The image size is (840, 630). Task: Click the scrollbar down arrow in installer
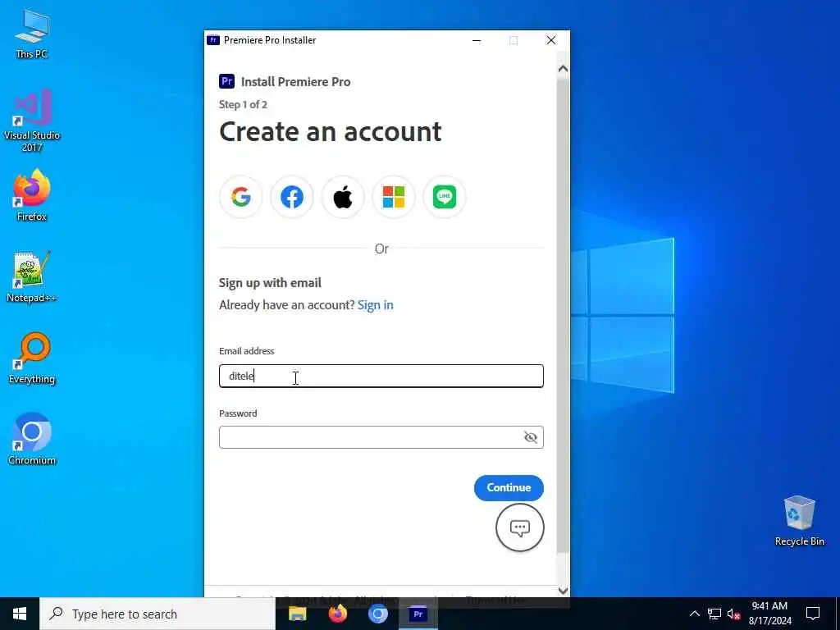[563, 591]
